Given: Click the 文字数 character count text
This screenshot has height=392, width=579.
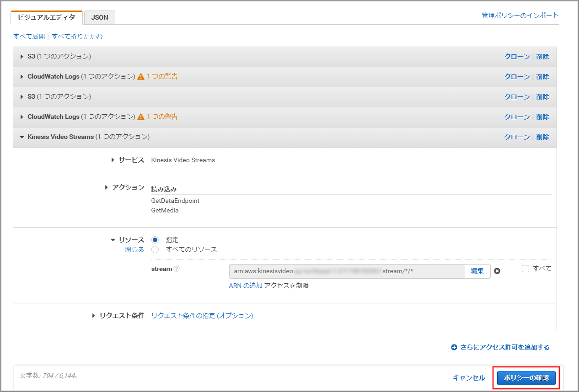Looking at the screenshot, I should [x=48, y=376].
